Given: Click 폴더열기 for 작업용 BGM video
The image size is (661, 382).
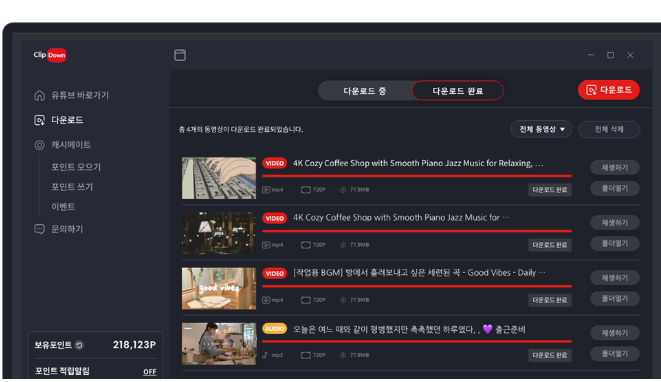Looking at the screenshot, I should click(x=615, y=299).
